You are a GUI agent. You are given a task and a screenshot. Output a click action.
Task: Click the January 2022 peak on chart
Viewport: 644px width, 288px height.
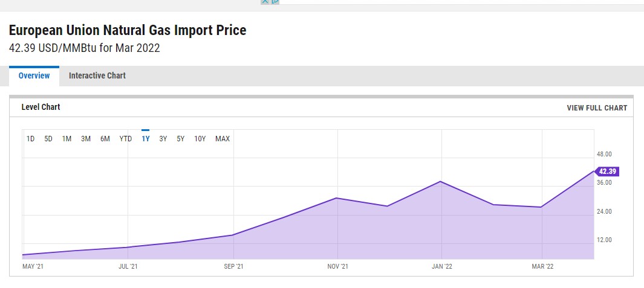[441, 182]
